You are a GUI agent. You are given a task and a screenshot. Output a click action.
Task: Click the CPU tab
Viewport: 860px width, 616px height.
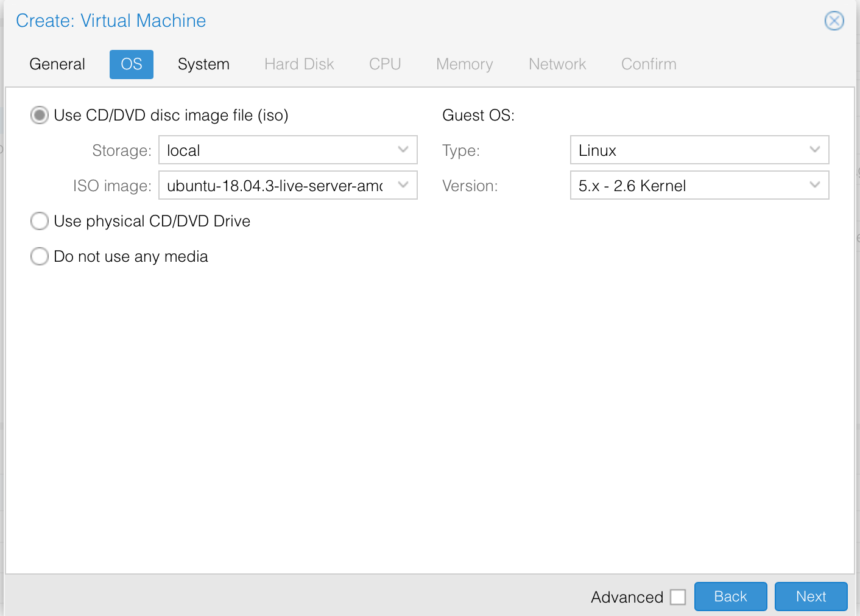pos(384,64)
